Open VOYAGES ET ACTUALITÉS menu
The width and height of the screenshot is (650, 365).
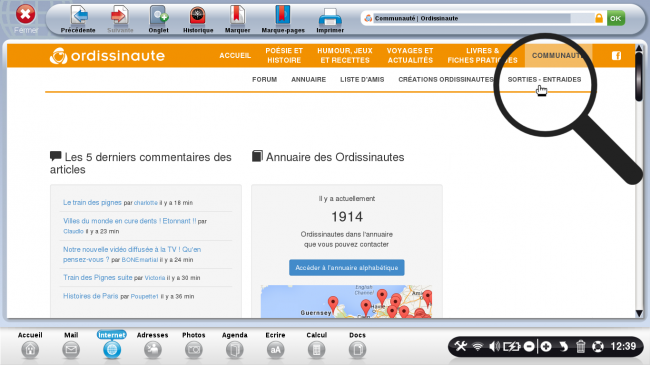410,56
